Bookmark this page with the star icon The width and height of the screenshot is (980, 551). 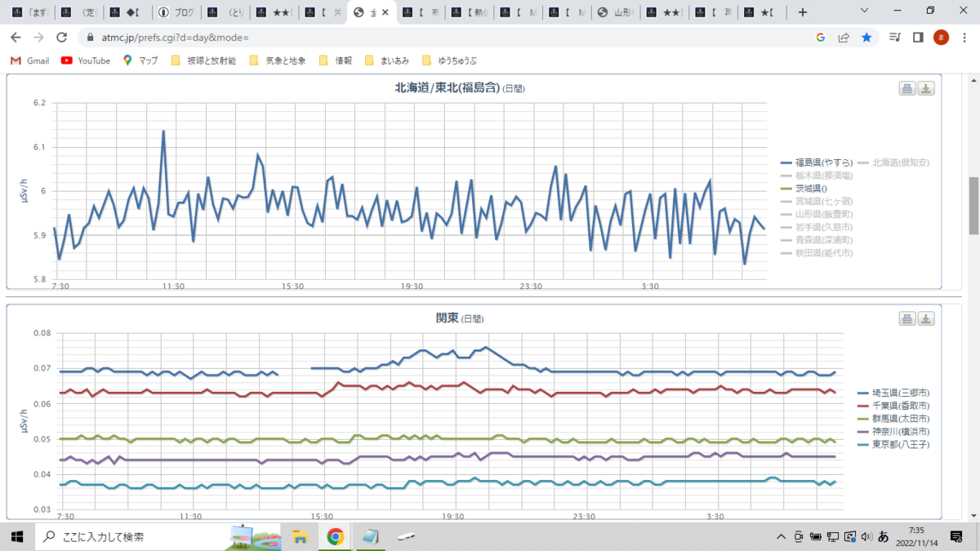[x=866, y=38]
